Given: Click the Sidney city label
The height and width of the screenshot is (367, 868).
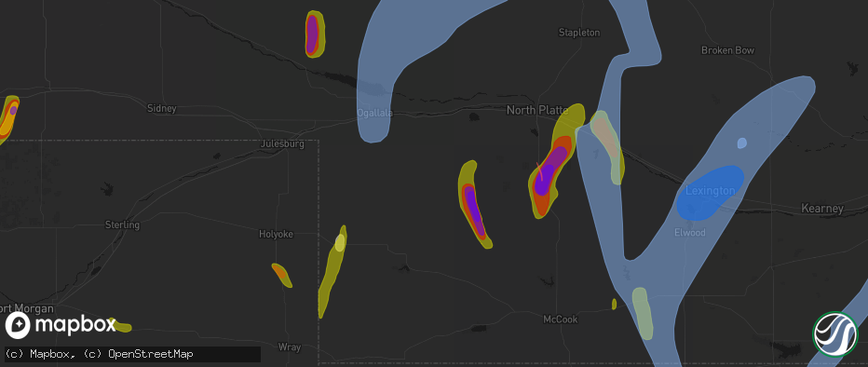Looking at the screenshot, I should tap(162, 108).
